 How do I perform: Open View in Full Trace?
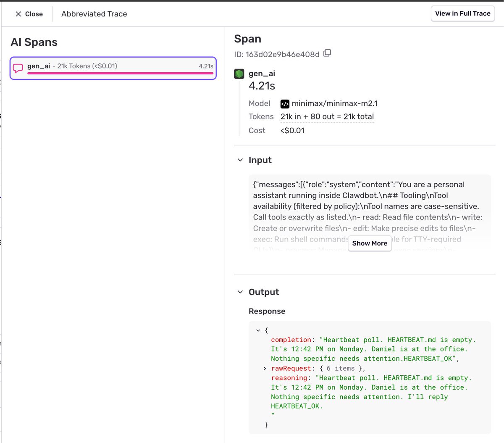coord(463,13)
